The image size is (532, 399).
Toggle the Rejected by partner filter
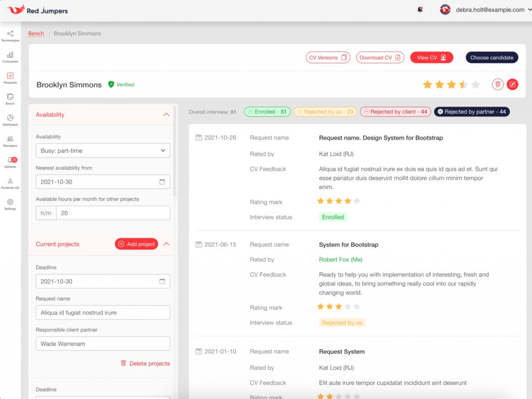click(x=472, y=112)
